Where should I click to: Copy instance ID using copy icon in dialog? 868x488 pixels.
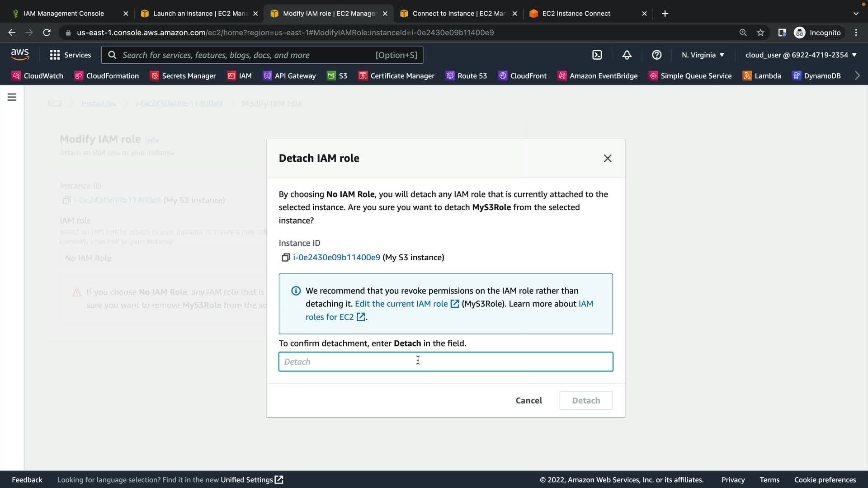pos(285,258)
